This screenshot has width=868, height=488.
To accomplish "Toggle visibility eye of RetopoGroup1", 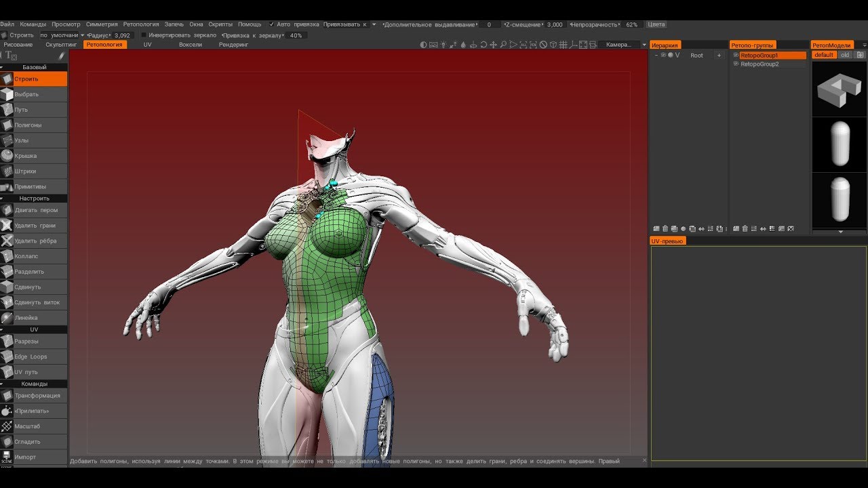I will pos(736,55).
